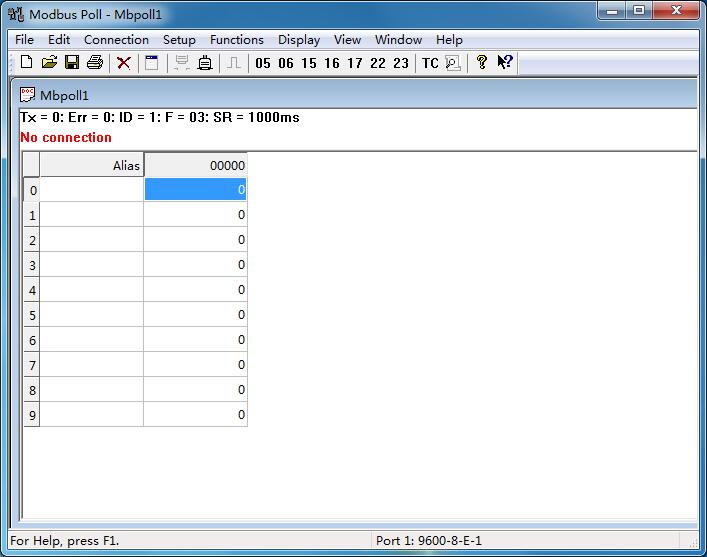The image size is (707, 557).
Task: Open the View menu
Action: (x=347, y=40)
